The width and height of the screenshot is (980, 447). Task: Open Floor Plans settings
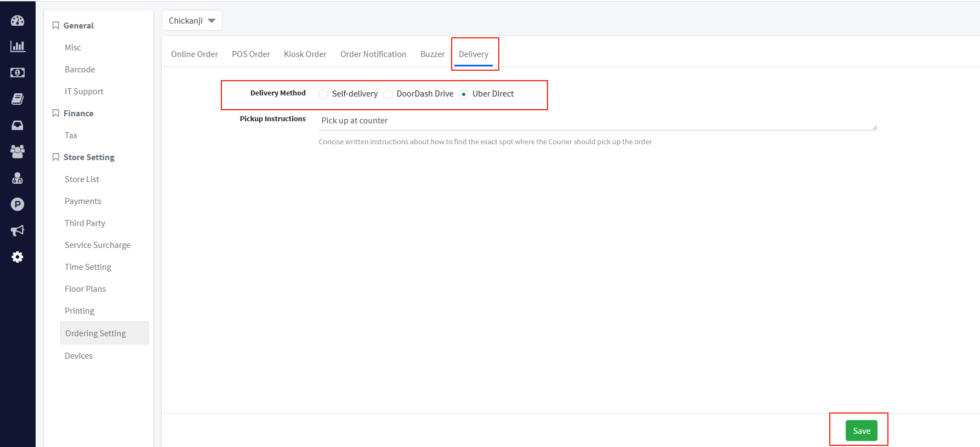point(86,289)
